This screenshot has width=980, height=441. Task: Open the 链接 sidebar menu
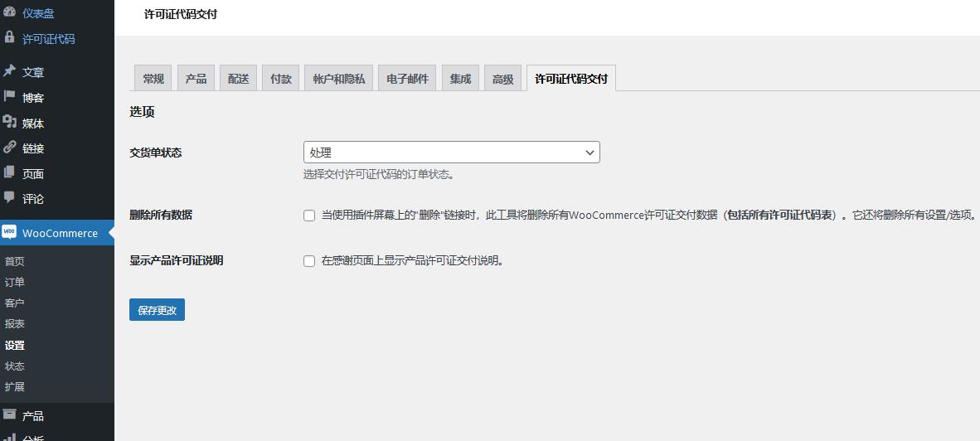tap(33, 148)
